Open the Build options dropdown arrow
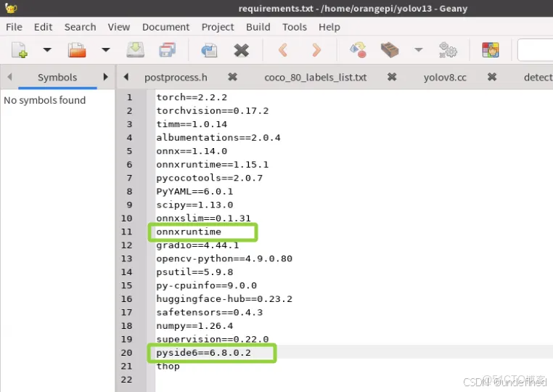 [x=418, y=50]
